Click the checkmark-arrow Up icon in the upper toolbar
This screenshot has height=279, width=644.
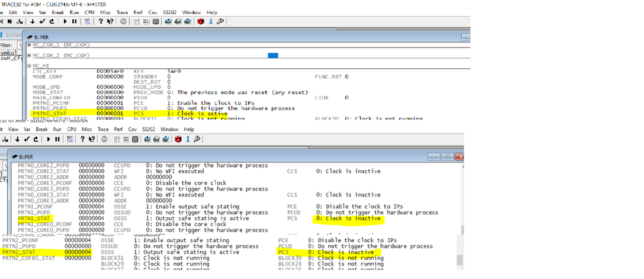(43, 21)
